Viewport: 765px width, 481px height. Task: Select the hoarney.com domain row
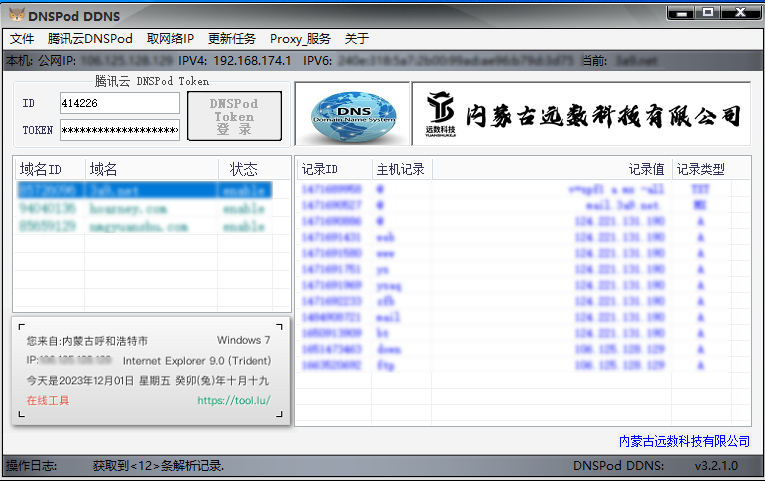click(x=144, y=209)
